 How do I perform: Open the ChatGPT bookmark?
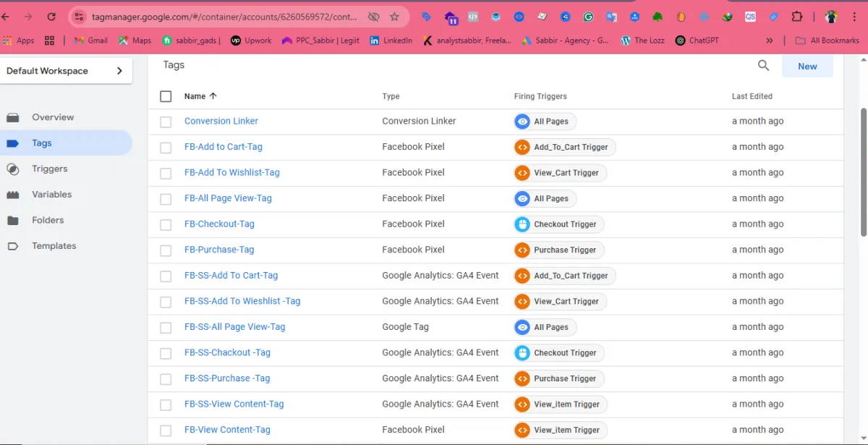click(697, 41)
